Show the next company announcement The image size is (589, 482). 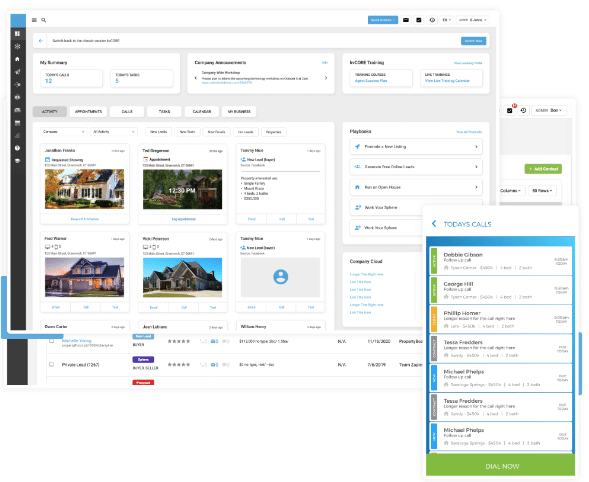tap(326, 78)
